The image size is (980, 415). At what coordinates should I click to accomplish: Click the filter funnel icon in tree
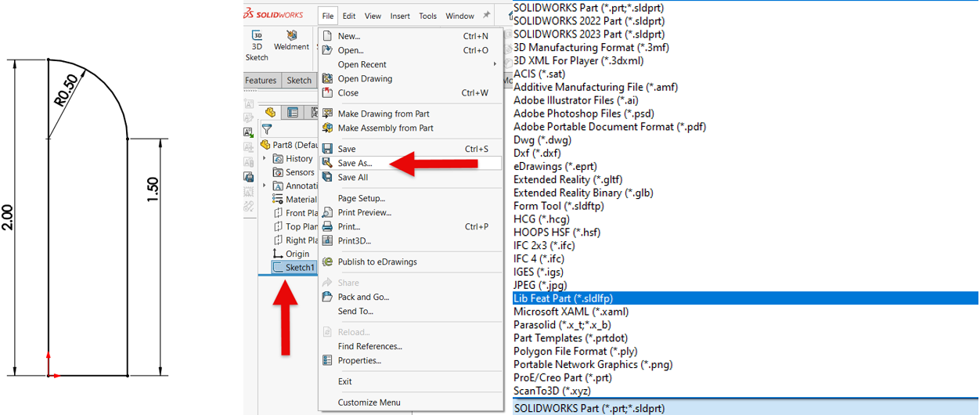pos(267,130)
